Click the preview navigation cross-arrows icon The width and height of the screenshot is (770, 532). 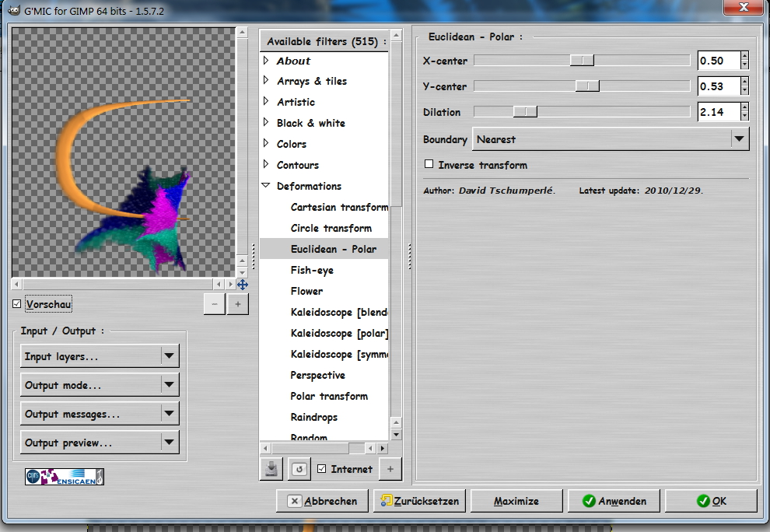click(243, 285)
